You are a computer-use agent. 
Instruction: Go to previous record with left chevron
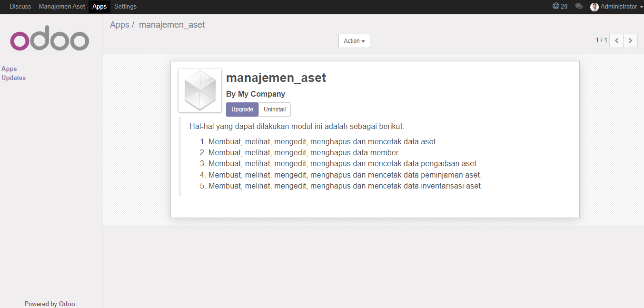616,41
